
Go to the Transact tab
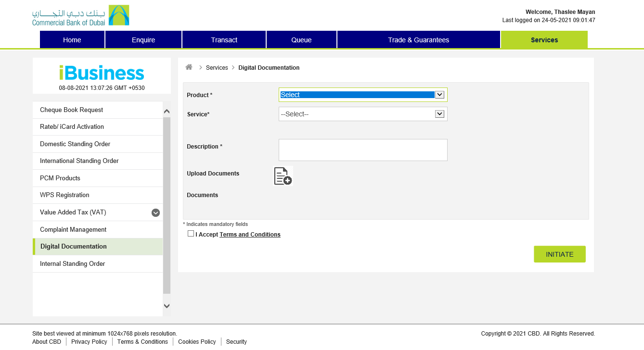[x=224, y=40]
